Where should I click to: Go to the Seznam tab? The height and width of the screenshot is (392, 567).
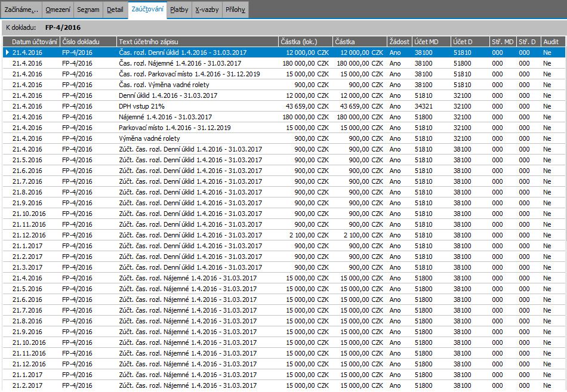tap(88, 10)
